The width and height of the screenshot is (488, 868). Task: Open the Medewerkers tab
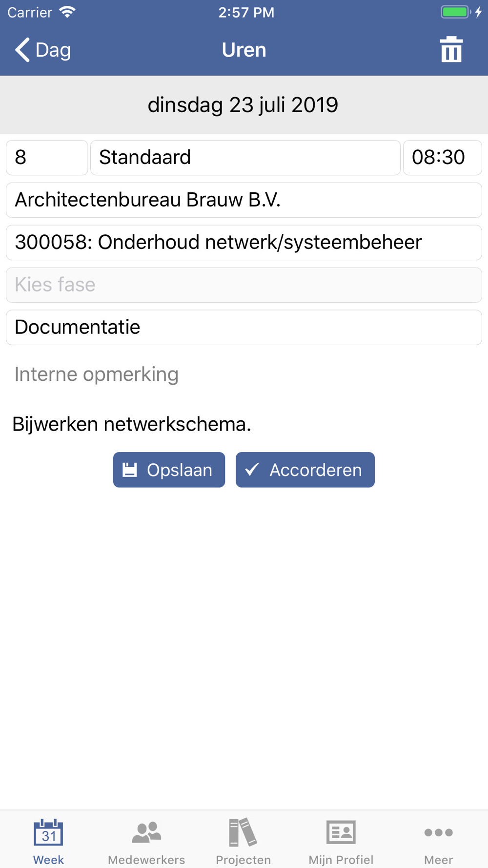146,841
